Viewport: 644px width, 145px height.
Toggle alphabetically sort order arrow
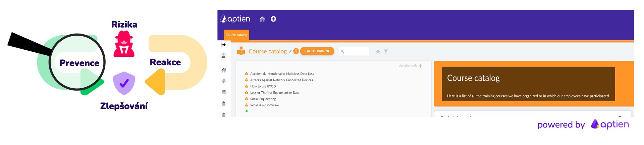[420, 66]
